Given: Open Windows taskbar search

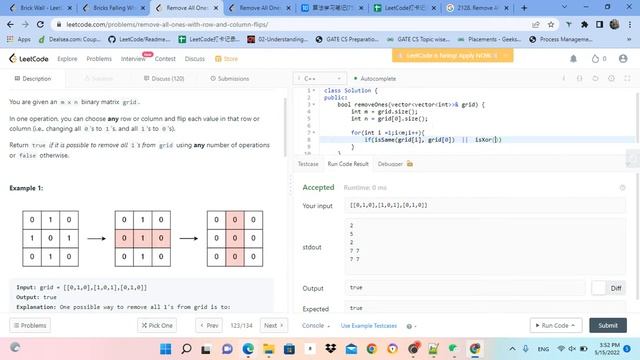Looking at the screenshot, I should (x=186, y=349).
